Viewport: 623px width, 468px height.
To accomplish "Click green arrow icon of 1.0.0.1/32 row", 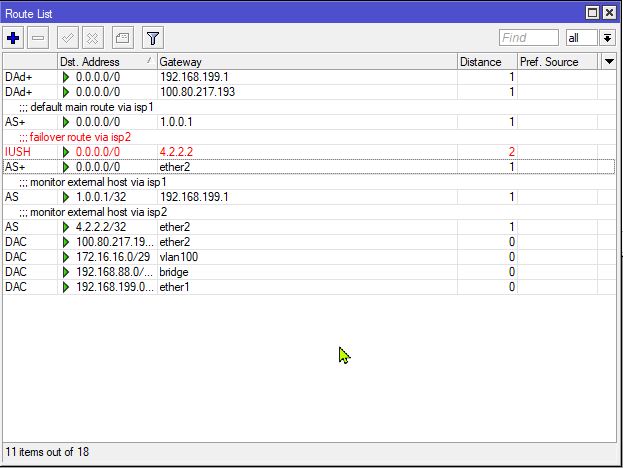I will click(x=66, y=197).
